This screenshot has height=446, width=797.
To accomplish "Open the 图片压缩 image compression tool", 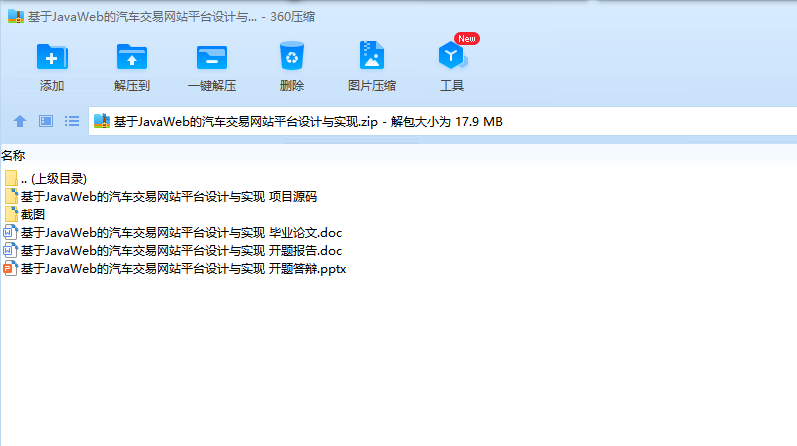I will pyautogui.click(x=372, y=55).
